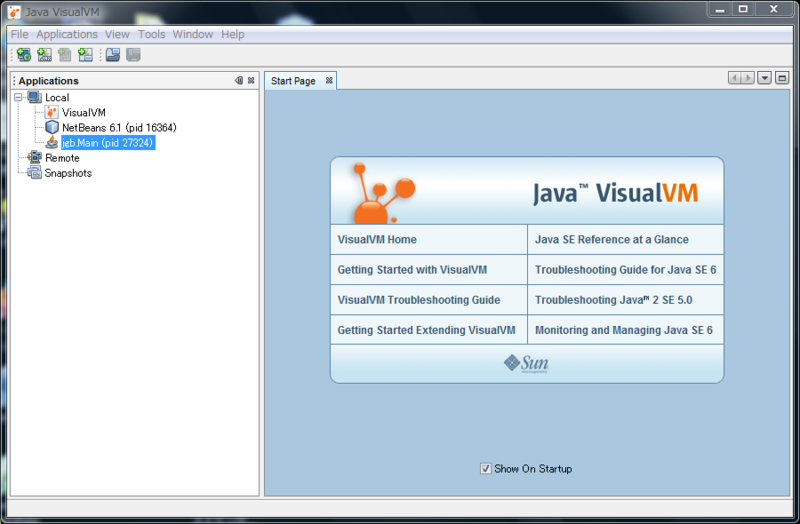Open the View menu
Image resolution: width=800 pixels, height=524 pixels.
click(117, 34)
